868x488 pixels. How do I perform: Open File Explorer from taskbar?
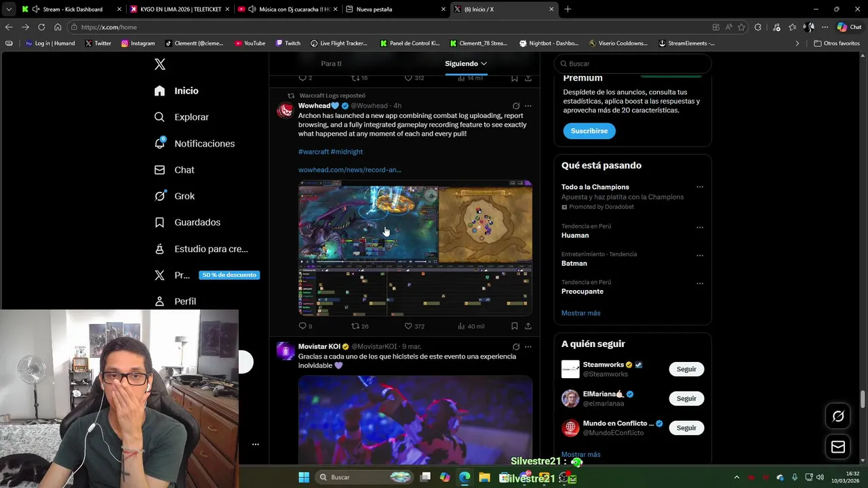pos(484,477)
